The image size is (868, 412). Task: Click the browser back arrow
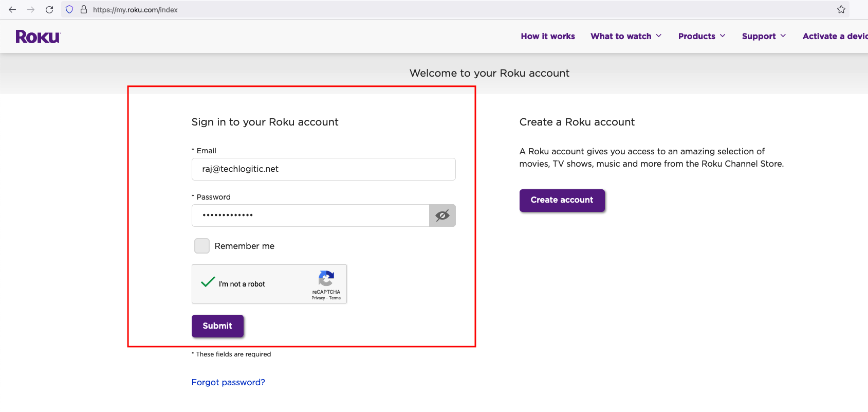tap(12, 10)
